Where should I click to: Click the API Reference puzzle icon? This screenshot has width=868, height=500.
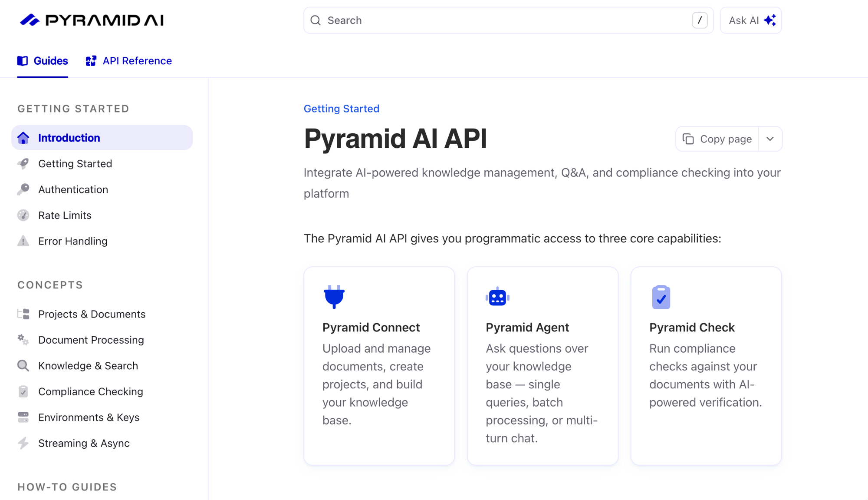tap(91, 61)
